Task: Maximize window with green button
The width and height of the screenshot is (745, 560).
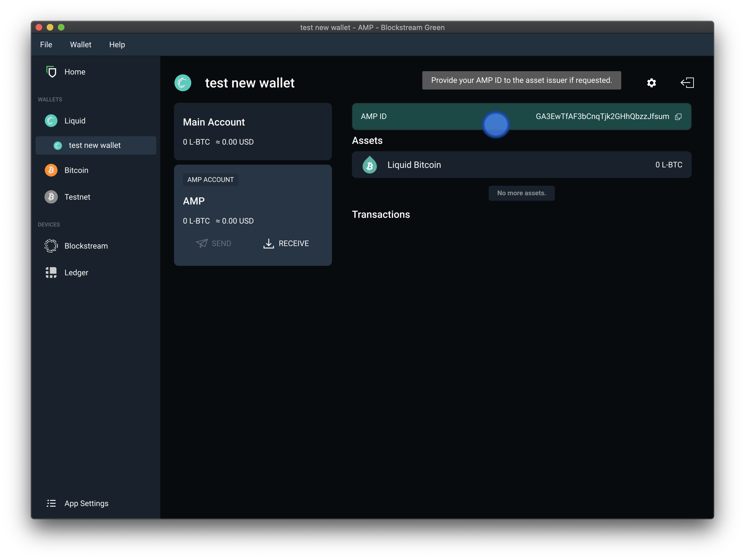Action: click(61, 27)
